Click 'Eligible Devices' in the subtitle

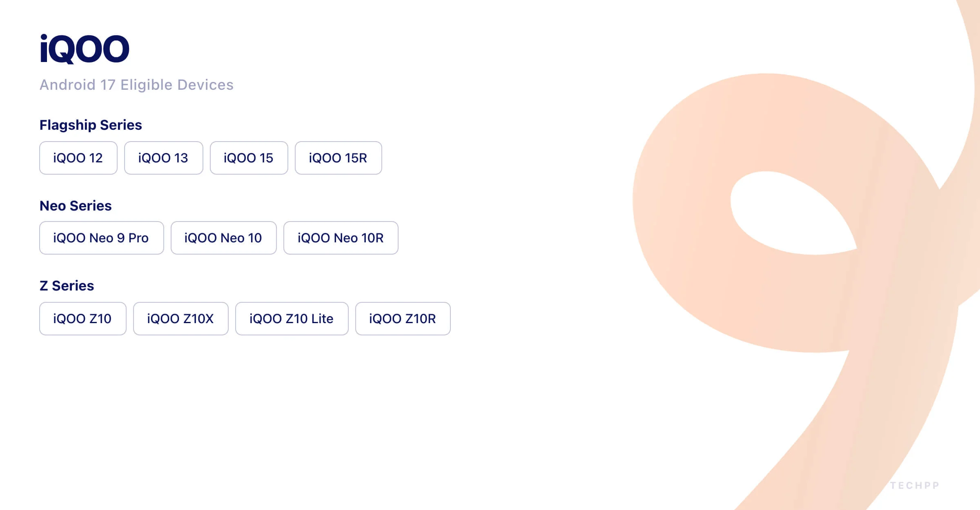coord(177,85)
